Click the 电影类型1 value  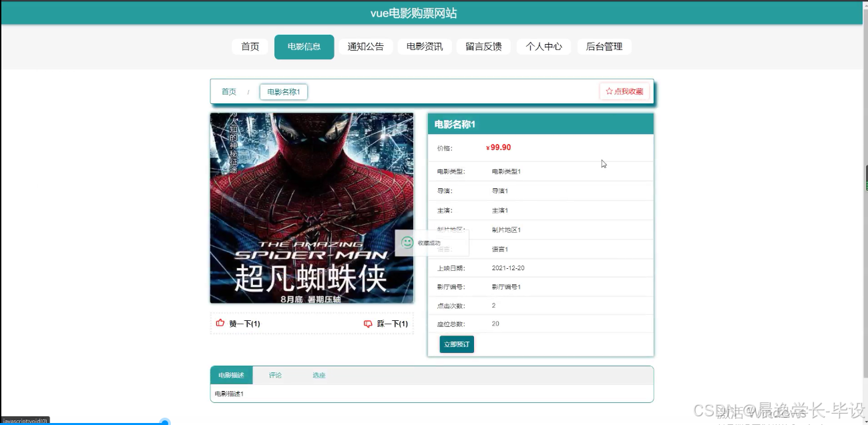[x=506, y=171]
